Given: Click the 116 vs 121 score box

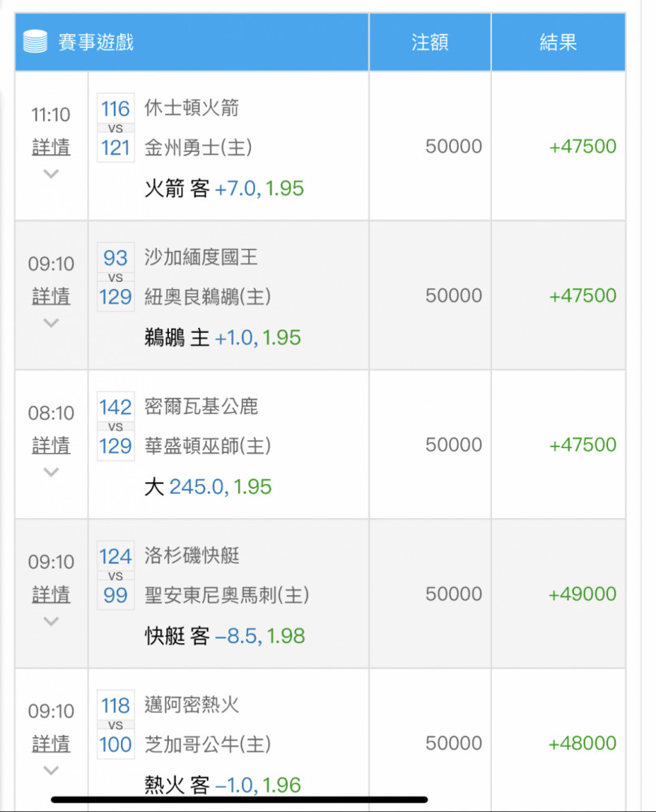Looking at the screenshot, I should click(115, 128).
